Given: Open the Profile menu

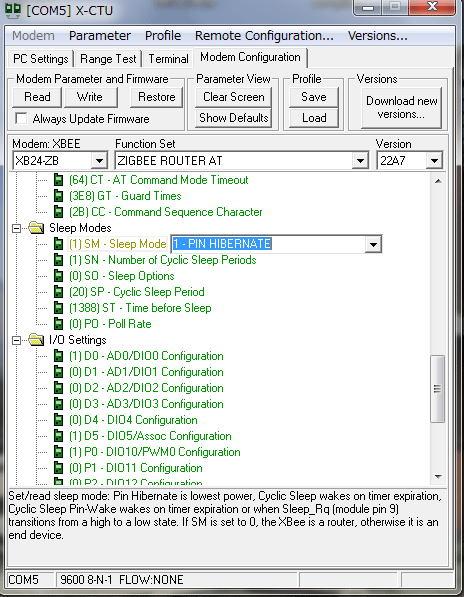Looking at the screenshot, I should coord(163,35).
